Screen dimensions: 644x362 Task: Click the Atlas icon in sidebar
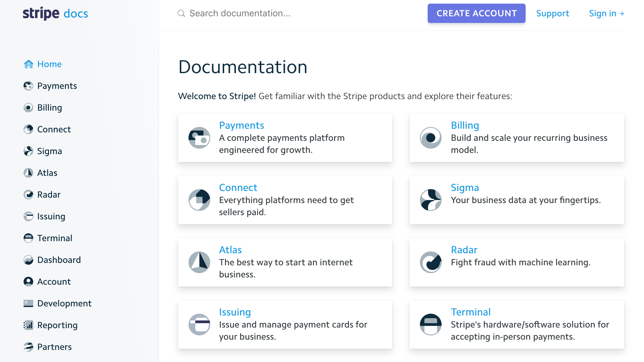click(x=28, y=173)
